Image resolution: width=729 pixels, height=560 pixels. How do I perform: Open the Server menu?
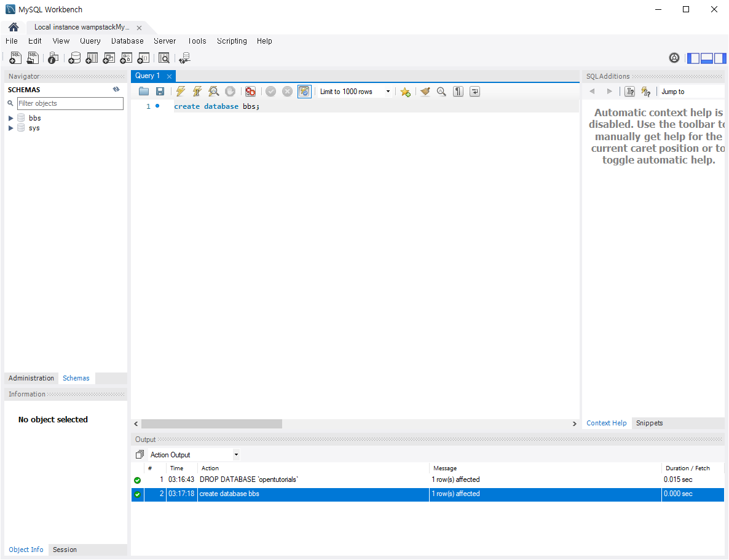[165, 41]
